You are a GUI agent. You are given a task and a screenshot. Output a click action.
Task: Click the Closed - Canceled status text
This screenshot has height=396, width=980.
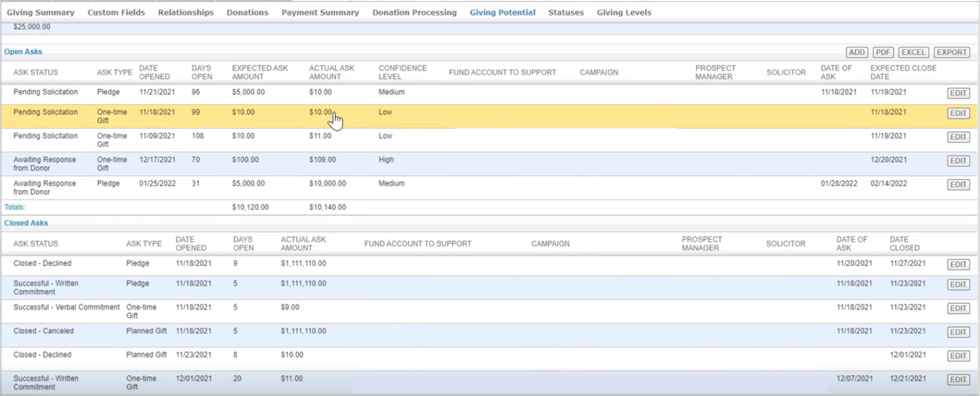[44, 331]
